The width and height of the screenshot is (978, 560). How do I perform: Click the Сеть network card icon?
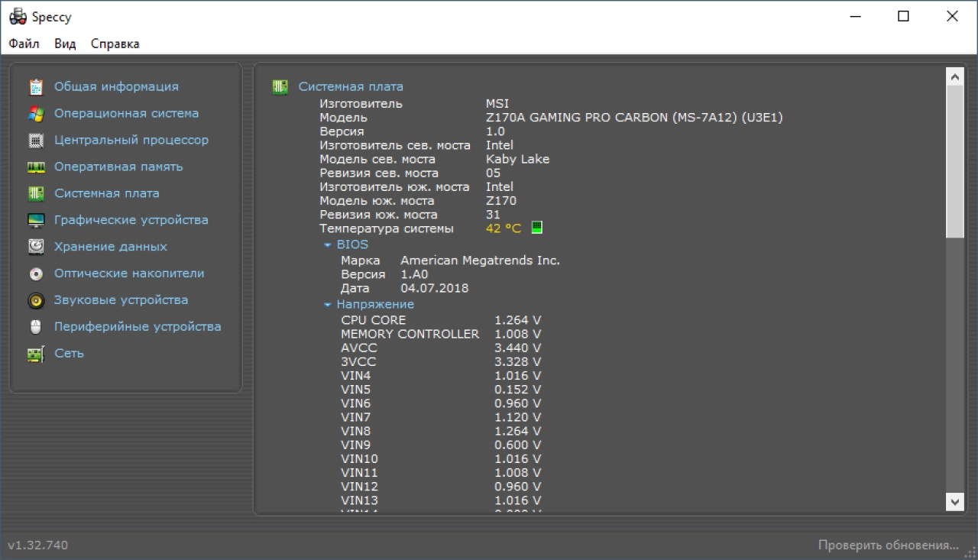(36, 354)
